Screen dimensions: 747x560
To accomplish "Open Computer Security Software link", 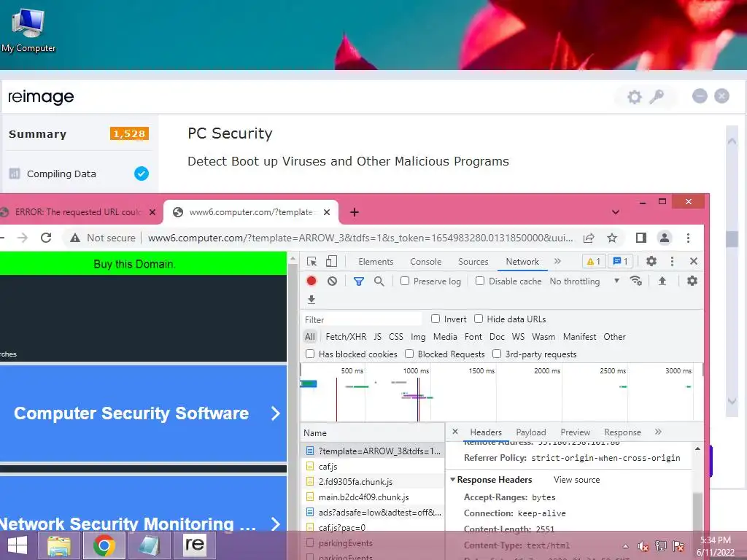I will click(x=143, y=413).
